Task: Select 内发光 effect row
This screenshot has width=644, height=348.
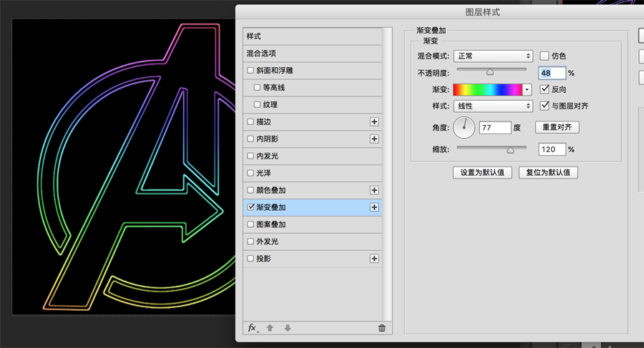Action: pos(312,156)
